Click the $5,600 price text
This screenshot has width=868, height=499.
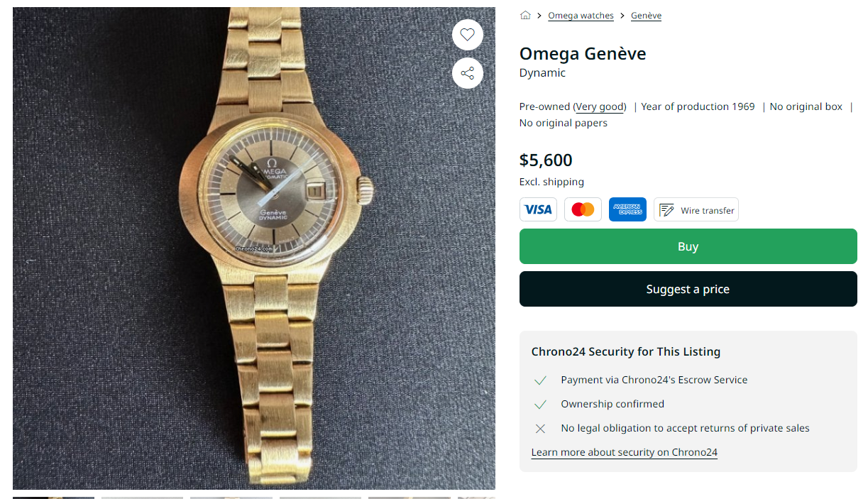(546, 160)
